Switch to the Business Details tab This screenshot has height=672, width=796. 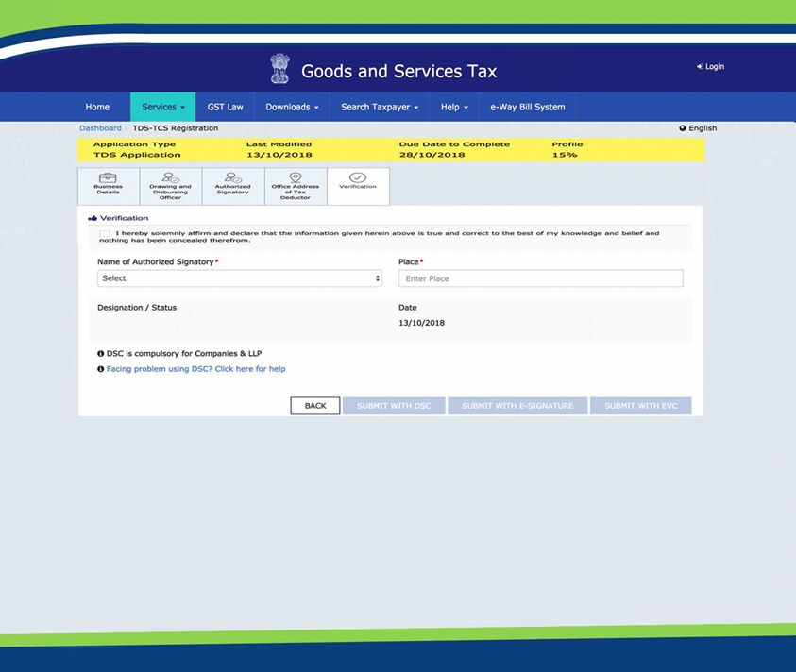(x=109, y=186)
